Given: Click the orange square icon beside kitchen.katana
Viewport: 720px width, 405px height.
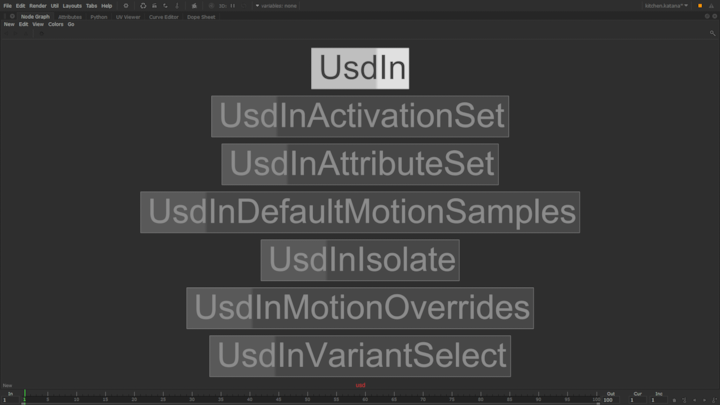Looking at the screenshot, I should [x=700, y=6].
